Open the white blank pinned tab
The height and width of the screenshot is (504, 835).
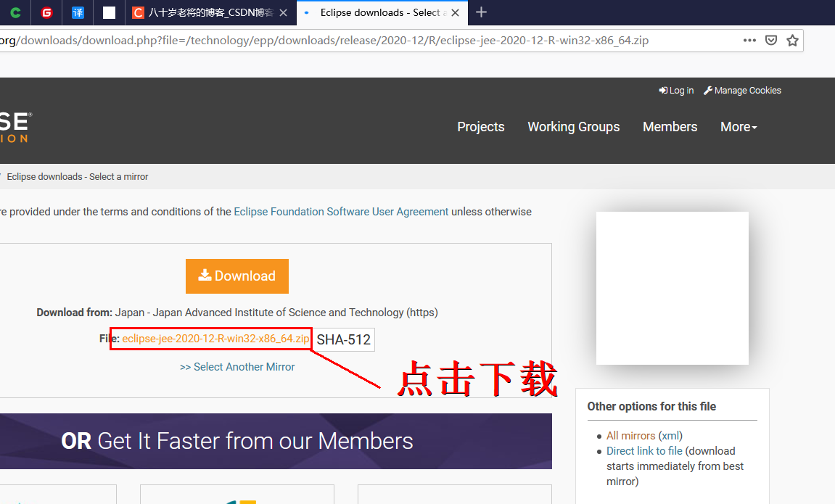click(109, 13)
